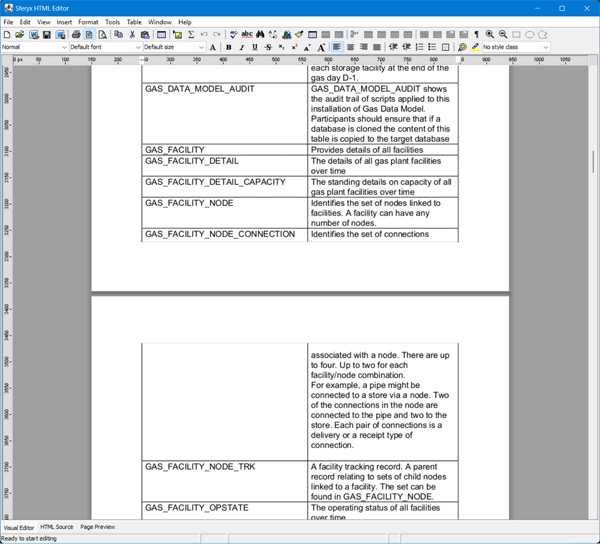Click the Zoom in magnifier icon

pos(490,35)
